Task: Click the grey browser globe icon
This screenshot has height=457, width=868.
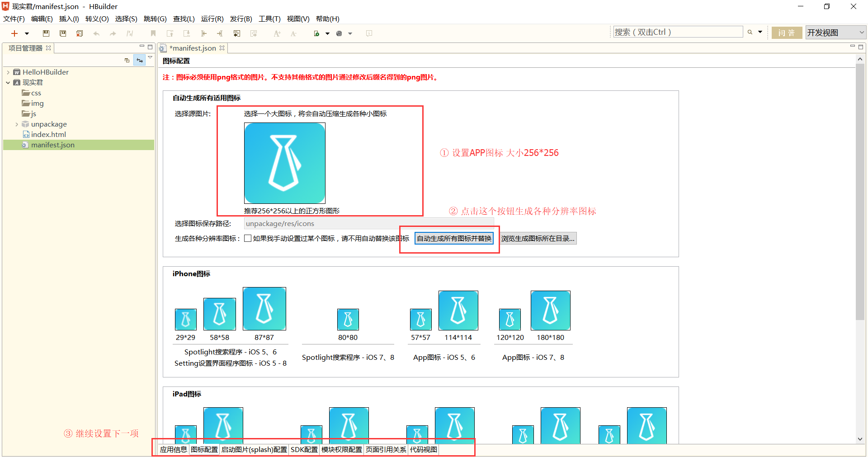Action: click(x=339, y=33)
